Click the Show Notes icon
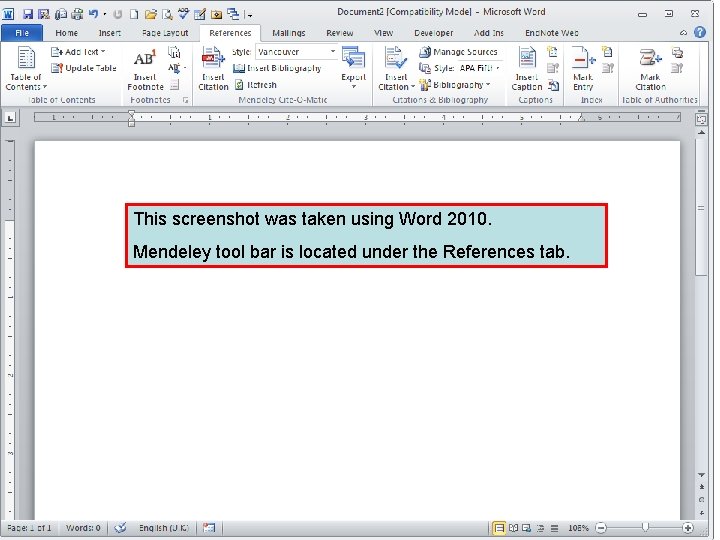This screenshot has height=540, width=720. coord(174,84)
